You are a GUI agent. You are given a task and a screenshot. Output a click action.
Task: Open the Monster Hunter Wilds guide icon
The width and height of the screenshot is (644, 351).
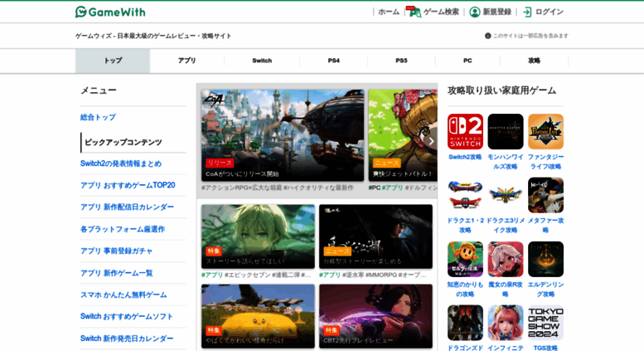click(x=506, y=132)
